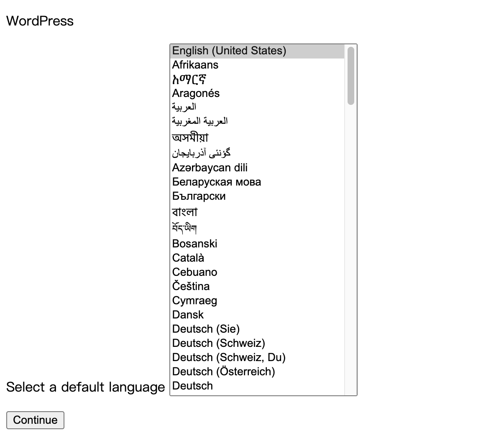Click the Continue button

click(35, 420)
